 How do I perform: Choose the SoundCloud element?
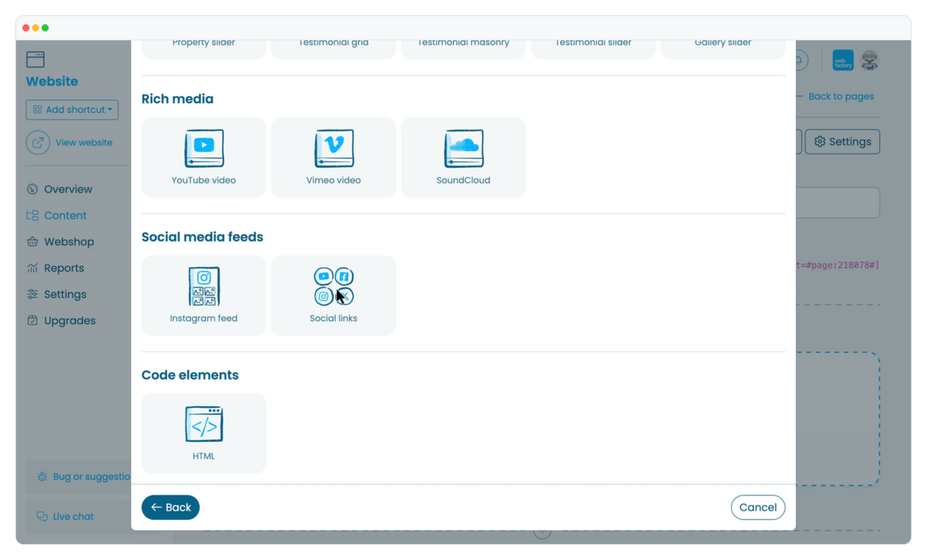pos(463,157)
